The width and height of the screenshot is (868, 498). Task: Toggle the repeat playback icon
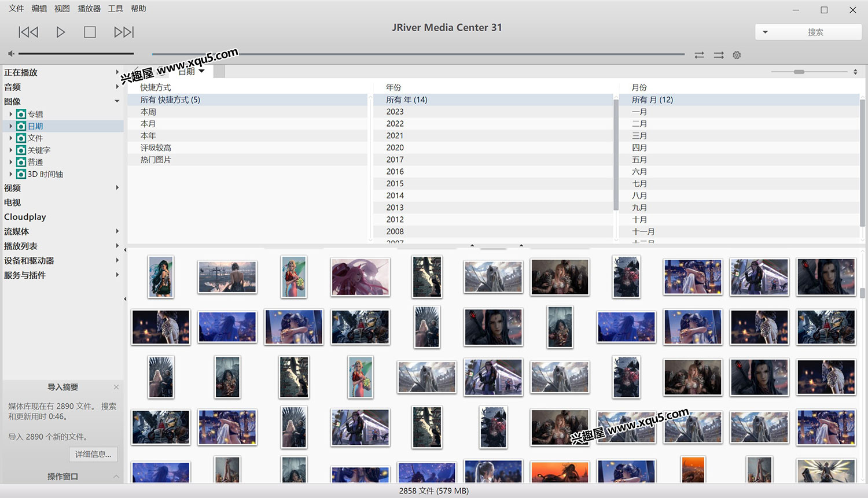pyautogui.click(x=699, y=55)
